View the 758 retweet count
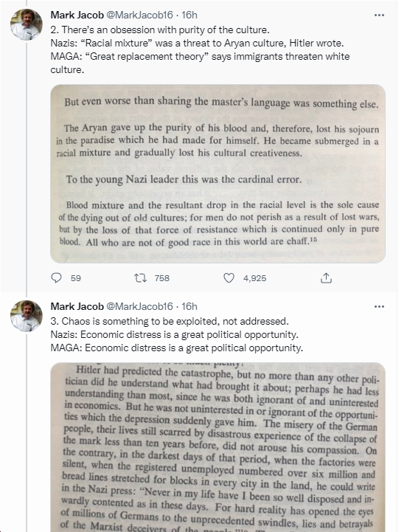Viewport: 407px width, 532px height. [161, 278]
